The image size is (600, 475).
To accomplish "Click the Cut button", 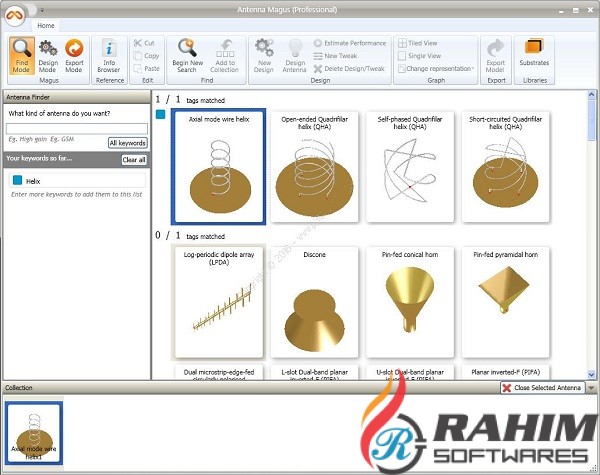I will pyautogui.click(x=144, y=43).
